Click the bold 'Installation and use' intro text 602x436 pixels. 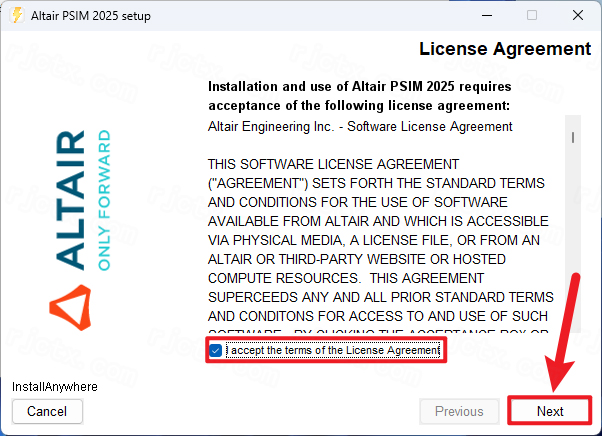pyautogui.click(x=359, y=96)
